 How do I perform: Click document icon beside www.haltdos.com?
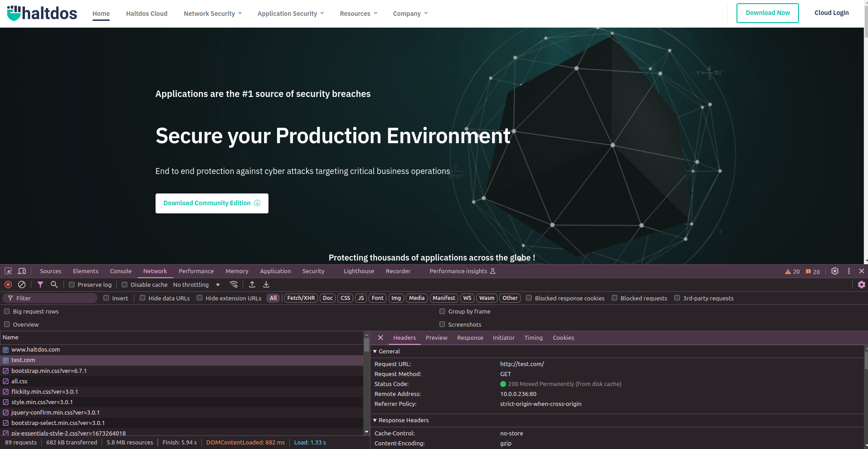5,350
